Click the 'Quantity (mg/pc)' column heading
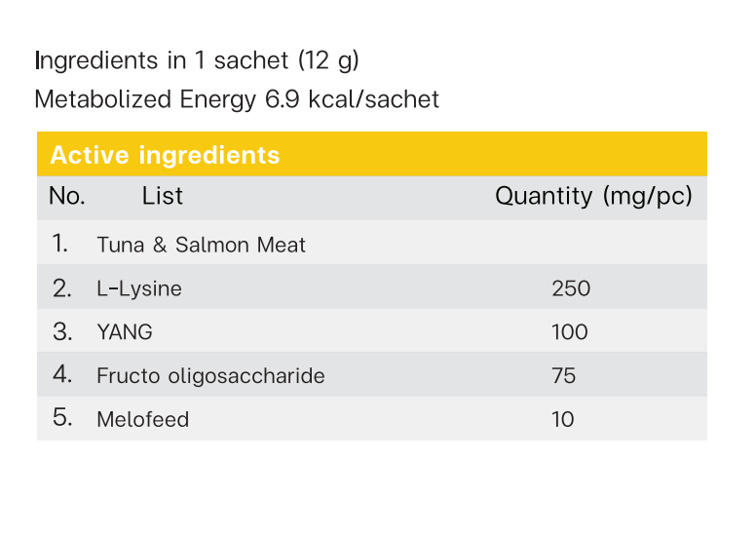756x536 pixels. pyautogui.click(x=593, y=196)
